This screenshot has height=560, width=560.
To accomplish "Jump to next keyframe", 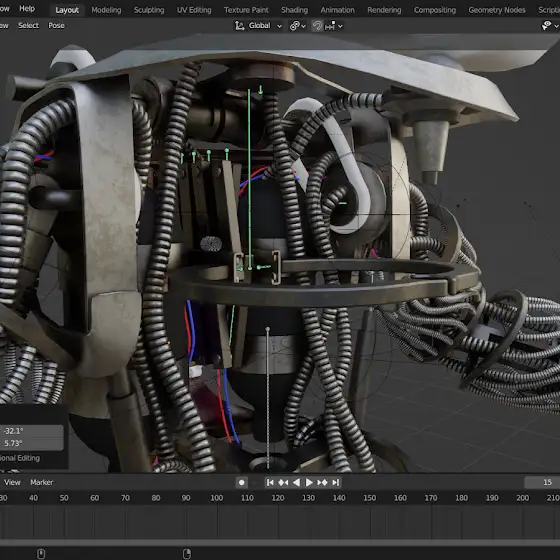I will [x=322, y=482].
